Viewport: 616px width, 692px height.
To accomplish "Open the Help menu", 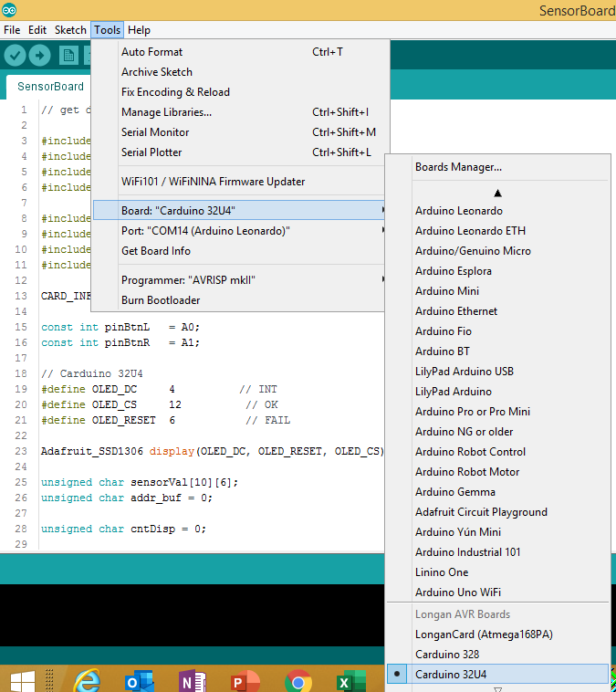I will coord(139,30).
